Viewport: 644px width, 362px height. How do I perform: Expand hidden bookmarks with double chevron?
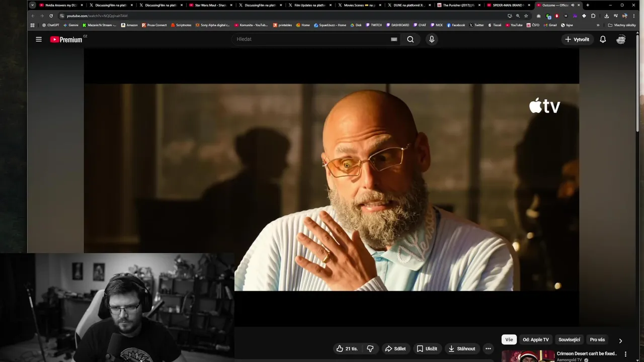click(598, 25)
